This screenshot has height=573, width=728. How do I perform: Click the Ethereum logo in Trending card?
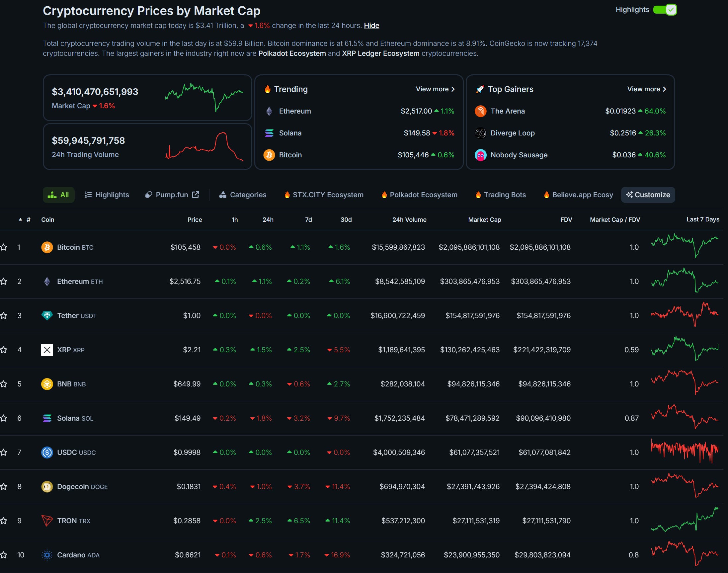(269, 111)
